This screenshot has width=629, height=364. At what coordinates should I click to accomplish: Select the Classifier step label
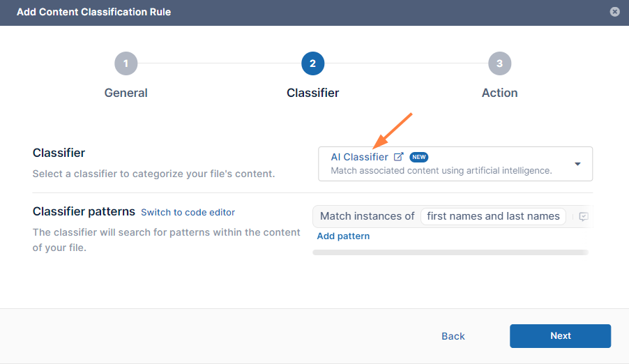coord(312,93)
